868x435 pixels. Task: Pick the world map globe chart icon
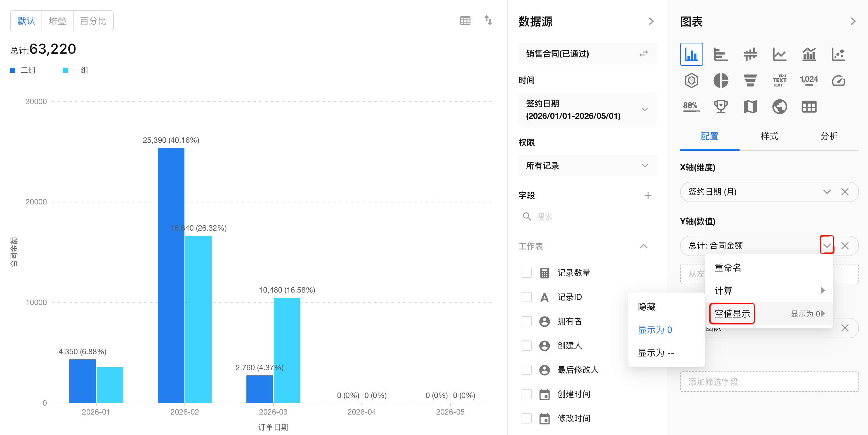779,107
